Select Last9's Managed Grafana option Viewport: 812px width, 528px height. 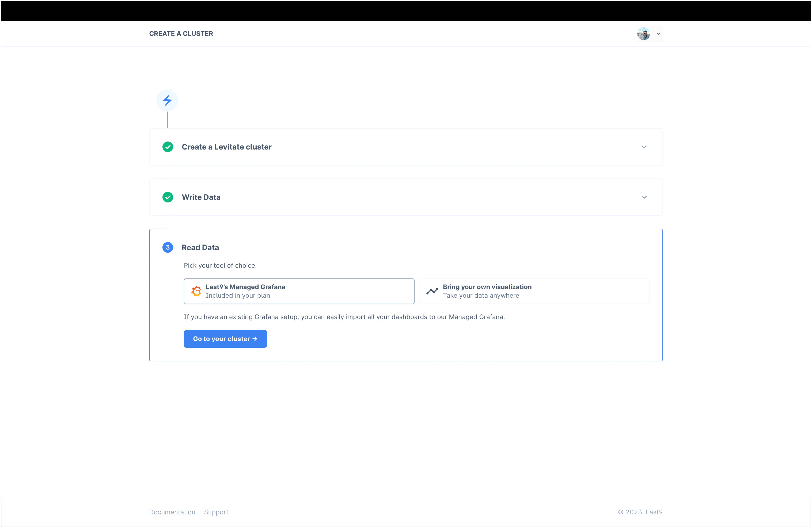coord(299,291)
